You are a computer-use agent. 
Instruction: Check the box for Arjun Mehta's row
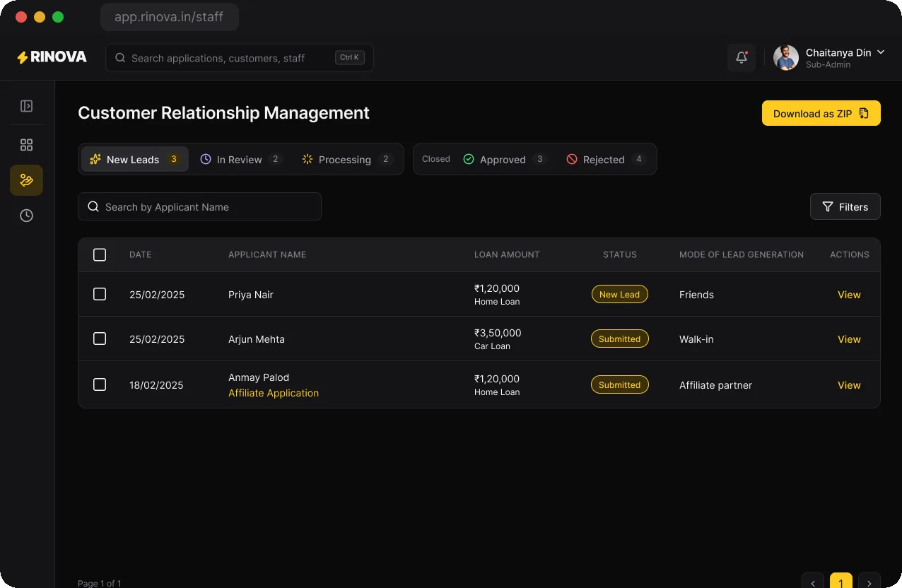pyautogui.click(x=100, y=339)
